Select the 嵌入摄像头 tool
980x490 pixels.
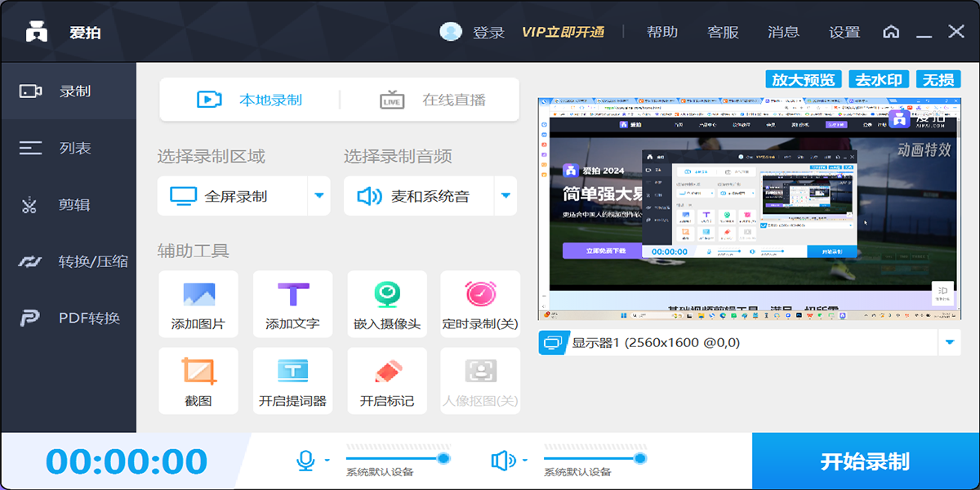[x=387, y=304]
